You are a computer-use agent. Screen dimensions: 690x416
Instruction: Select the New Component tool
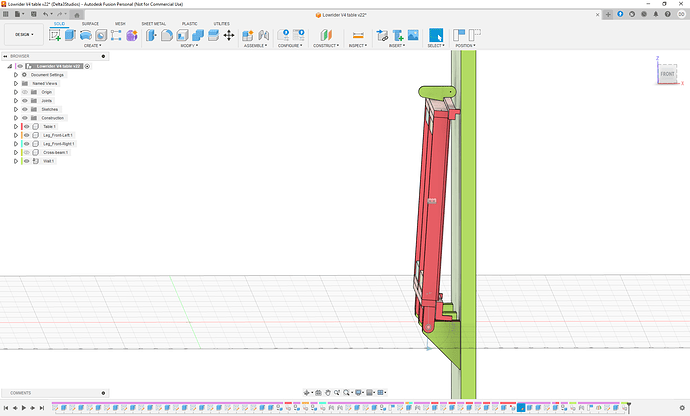coord(248,35)
